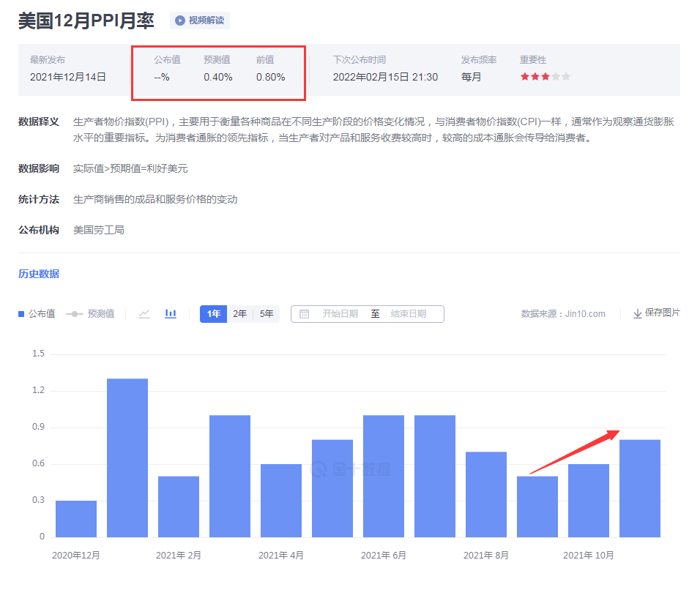Click the 公布值 --% value
The image size is (700, 590).
(162, 77)
